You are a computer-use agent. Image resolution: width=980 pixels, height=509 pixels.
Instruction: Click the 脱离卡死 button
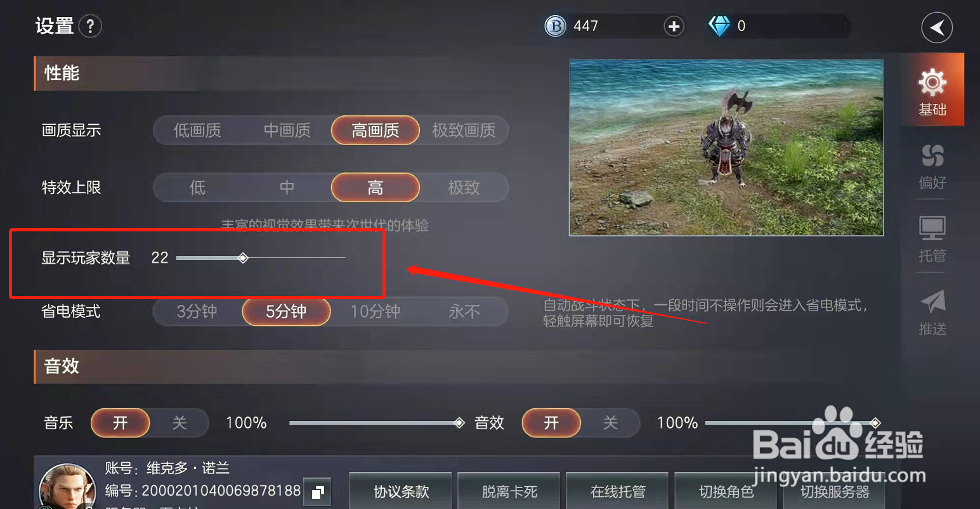click(x=509, y=491)
